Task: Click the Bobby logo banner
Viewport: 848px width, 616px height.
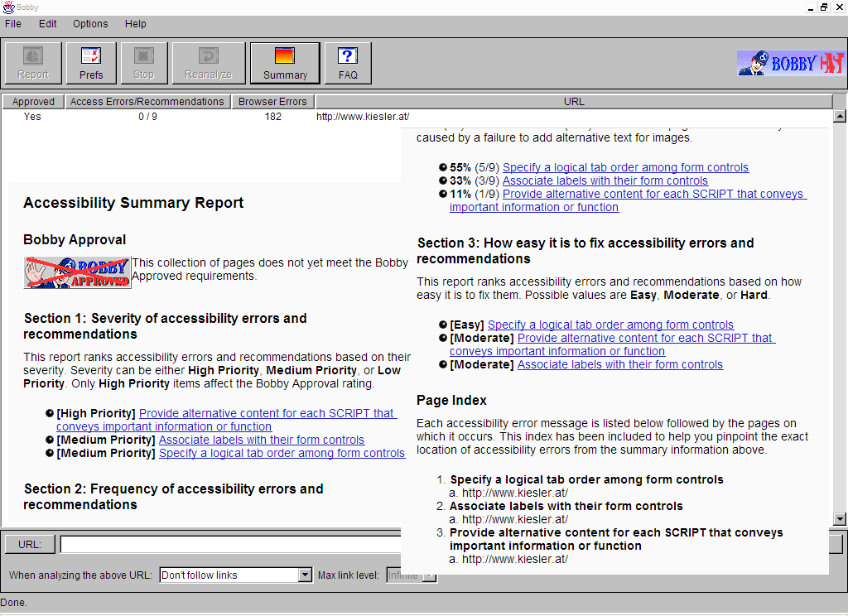Action: (x=790, y=63)
